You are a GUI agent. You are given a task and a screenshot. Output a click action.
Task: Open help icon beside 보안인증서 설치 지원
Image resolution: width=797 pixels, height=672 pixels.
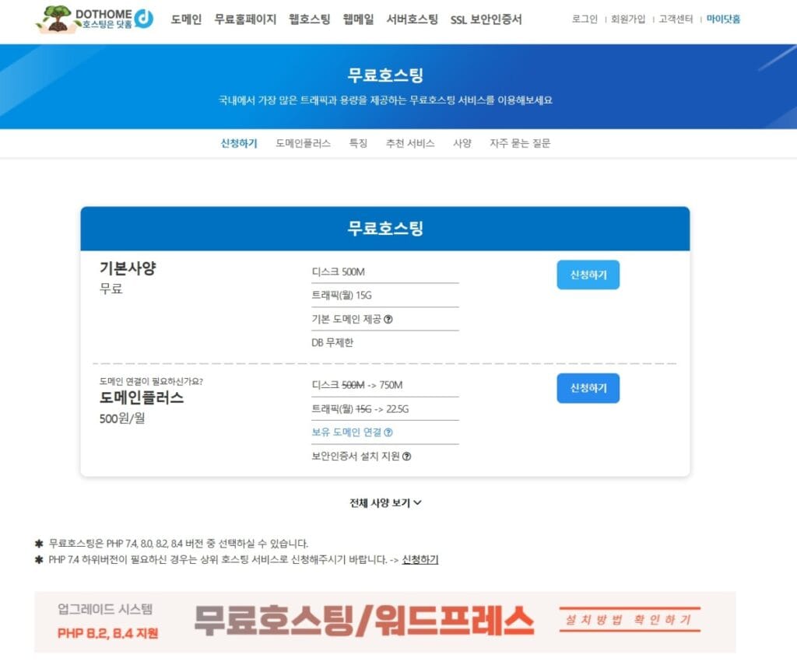tap(406, 456)
